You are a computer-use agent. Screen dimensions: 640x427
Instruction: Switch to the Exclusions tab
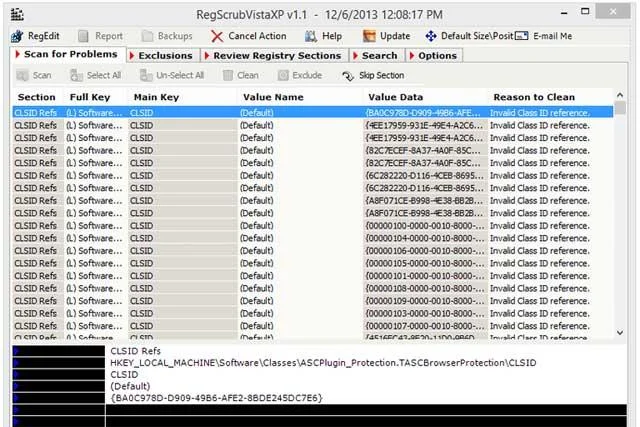click(x=163, y=56)
